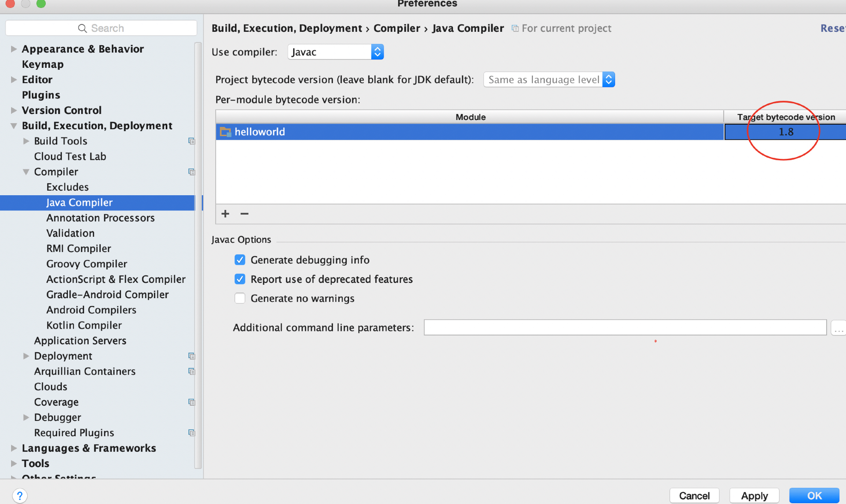
Task: Edit the 1.8 target bytecode cell
Action: point(786,132)
